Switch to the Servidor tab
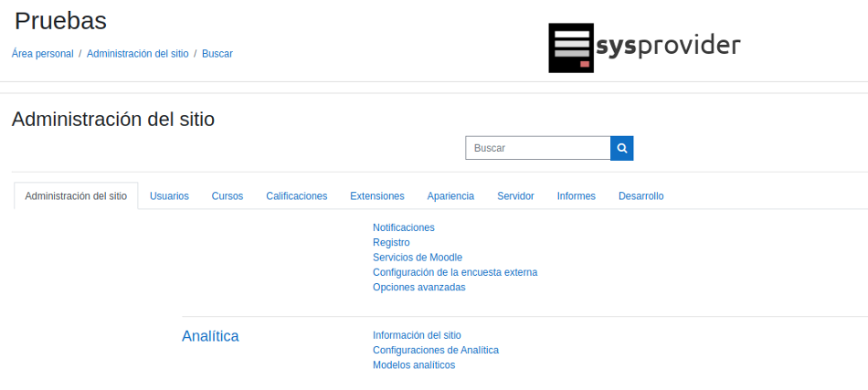This screenshot has height=390, width=868. (515, 196)
